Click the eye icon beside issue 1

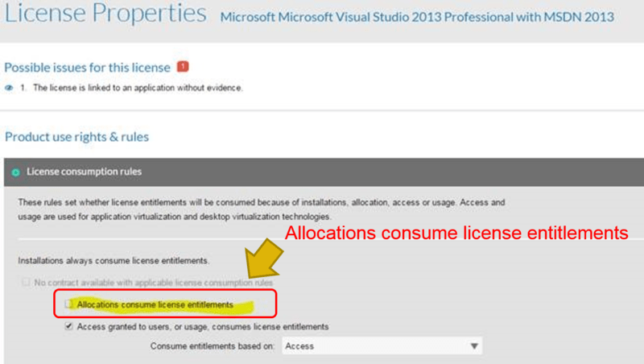click(9, 87)
